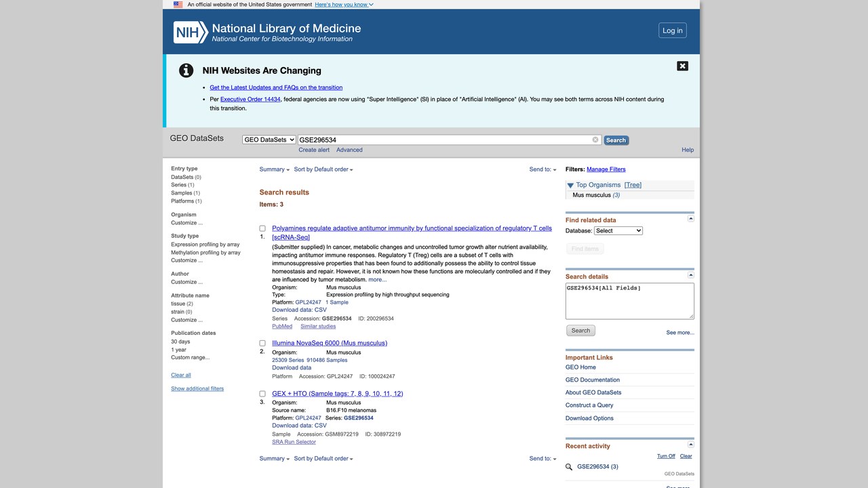Open the Polyamines regulate adaptive antitumor immunity title
Screen dimensions: 868x488
tap(412, 232)
